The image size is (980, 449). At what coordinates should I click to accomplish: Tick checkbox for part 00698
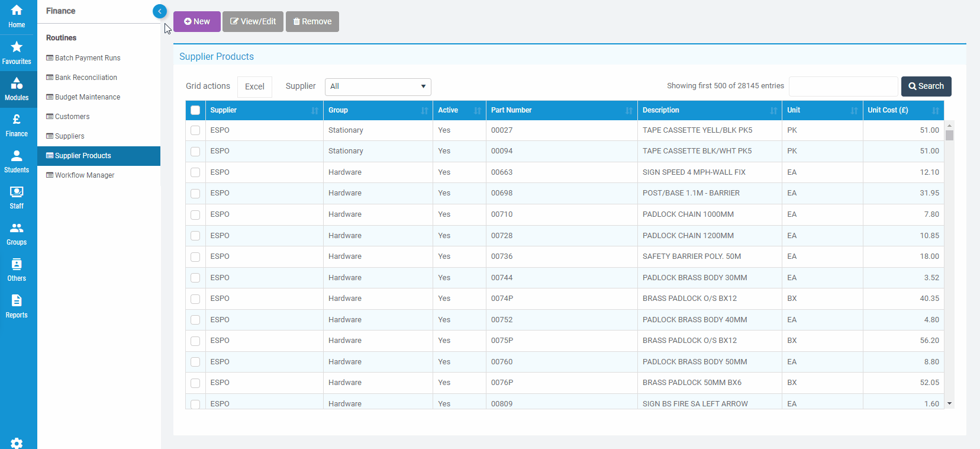[x=195, y=194]
